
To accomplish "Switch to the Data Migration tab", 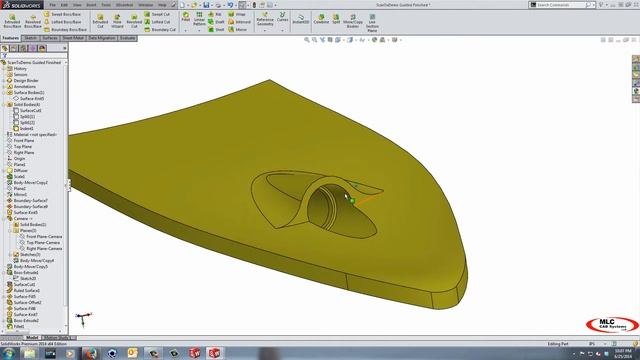I will pyautogui.click(x=102, y=38).
